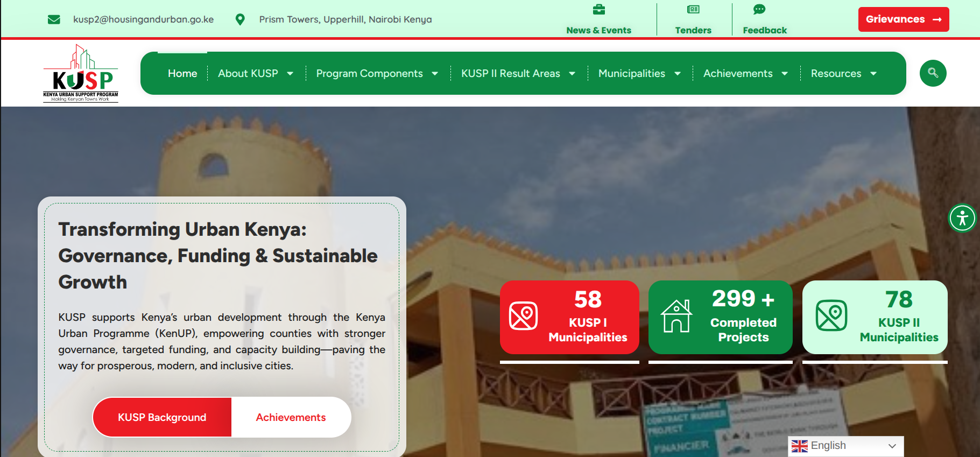
Task: Expand the Municipalities dropdown arrow
Action: coord(678,74)
